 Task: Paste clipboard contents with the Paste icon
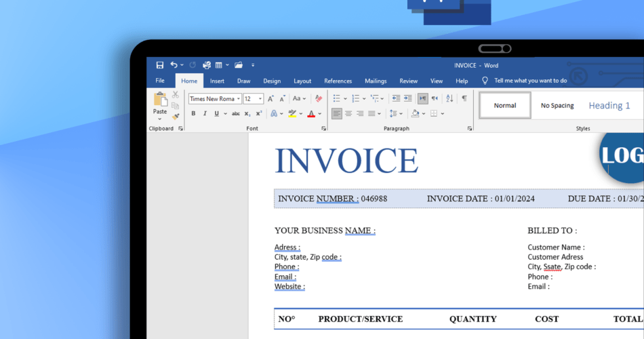tap(160, 100)
